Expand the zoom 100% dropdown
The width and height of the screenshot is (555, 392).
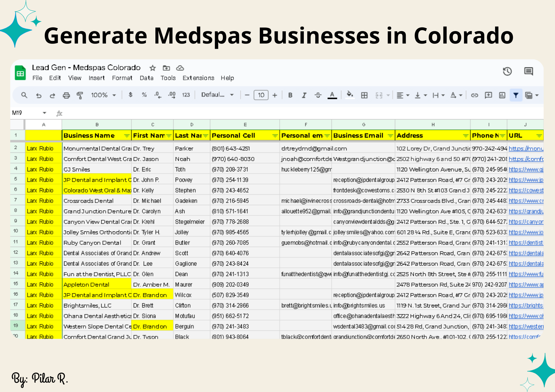[104, 95]
